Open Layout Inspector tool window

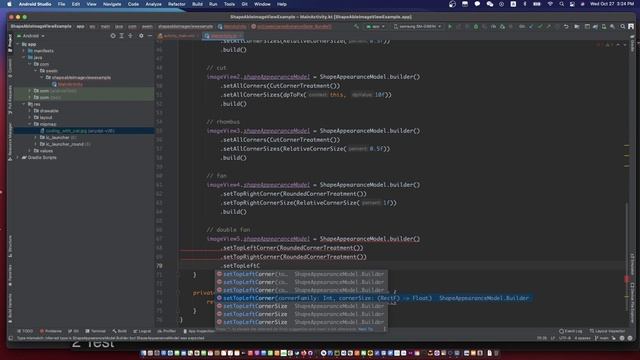click(x=607, y=331)
